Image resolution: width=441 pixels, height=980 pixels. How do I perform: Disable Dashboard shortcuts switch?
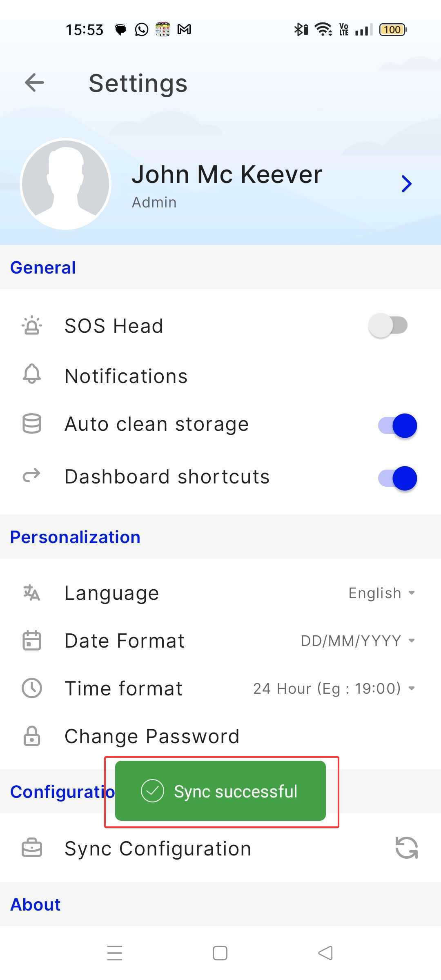coord(397,478)
